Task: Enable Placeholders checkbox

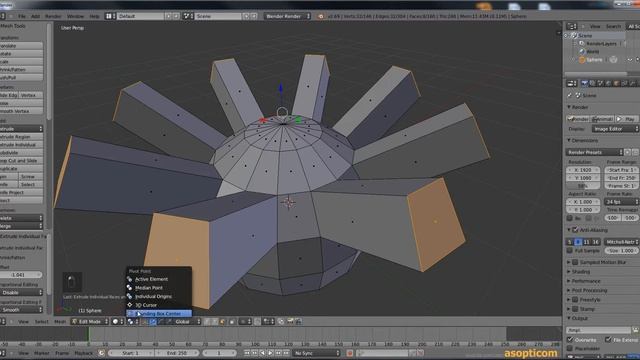Action: coord(570,348)
